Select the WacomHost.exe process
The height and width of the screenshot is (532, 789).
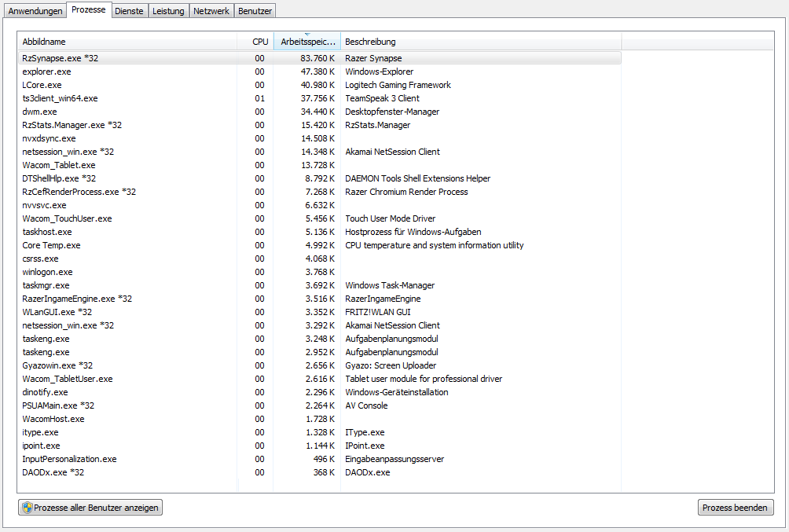click(x=320, y=419)
